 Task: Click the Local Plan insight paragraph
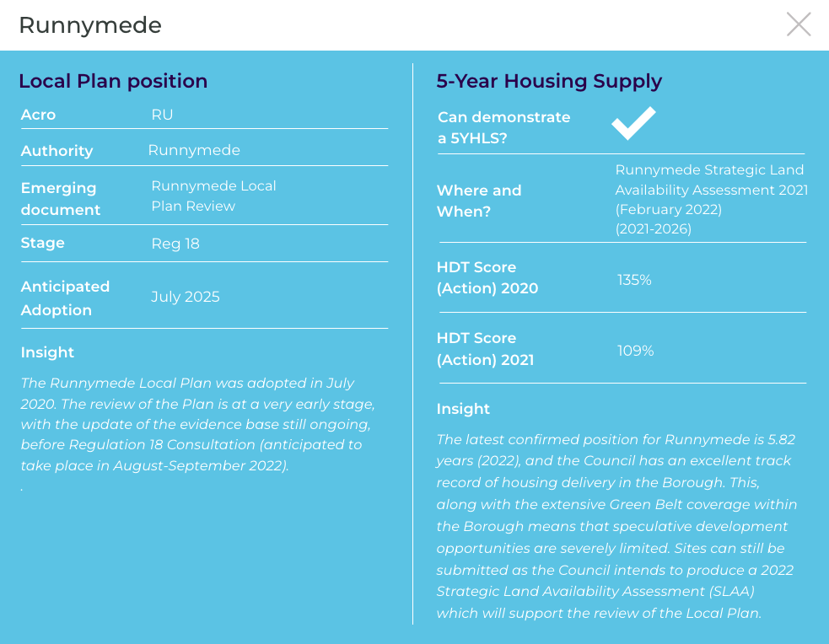coord(198,424)
